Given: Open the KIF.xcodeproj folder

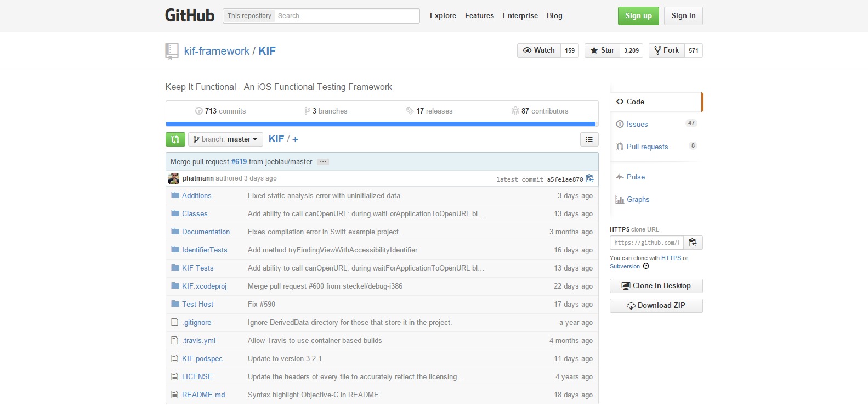Looking at the screenshot, I should coord(204,286).
